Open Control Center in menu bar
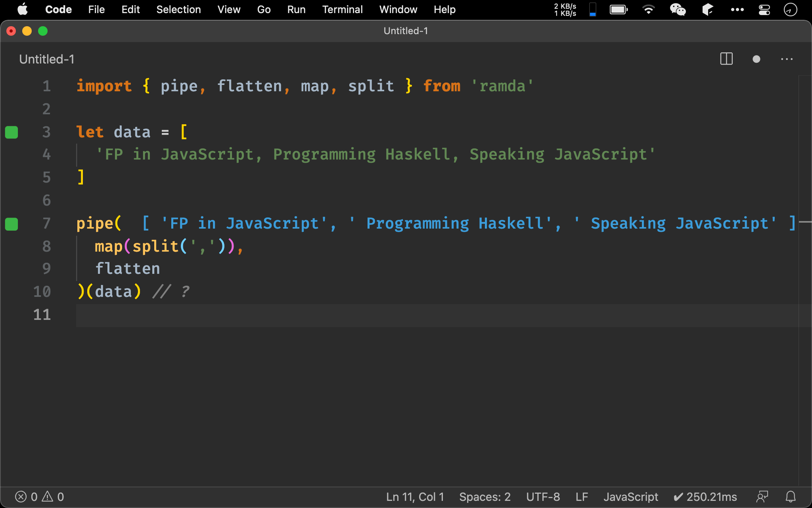 click(x=764, y=10)
